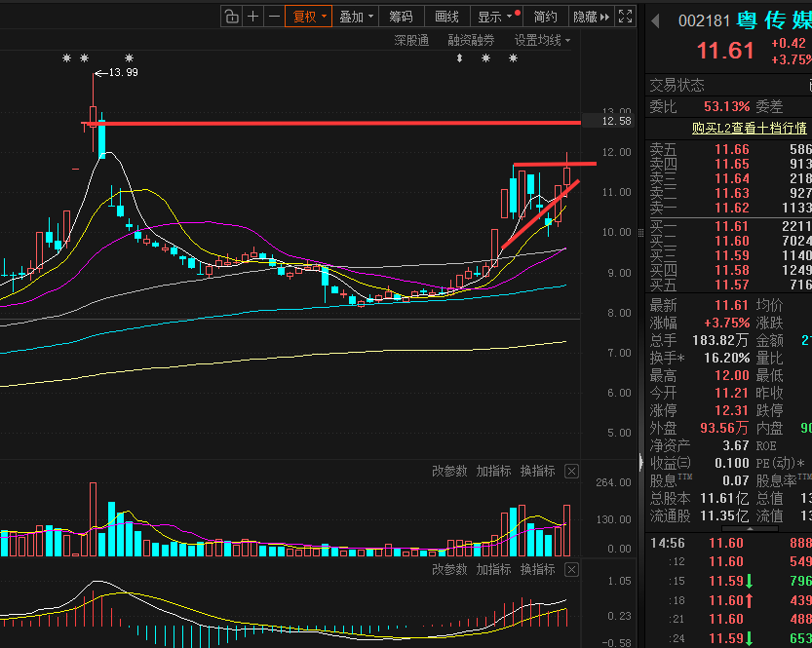The image size is (812, 648).
Task: Click the 融资融券 margin trading tag
Action: click(x=471, y=40)
